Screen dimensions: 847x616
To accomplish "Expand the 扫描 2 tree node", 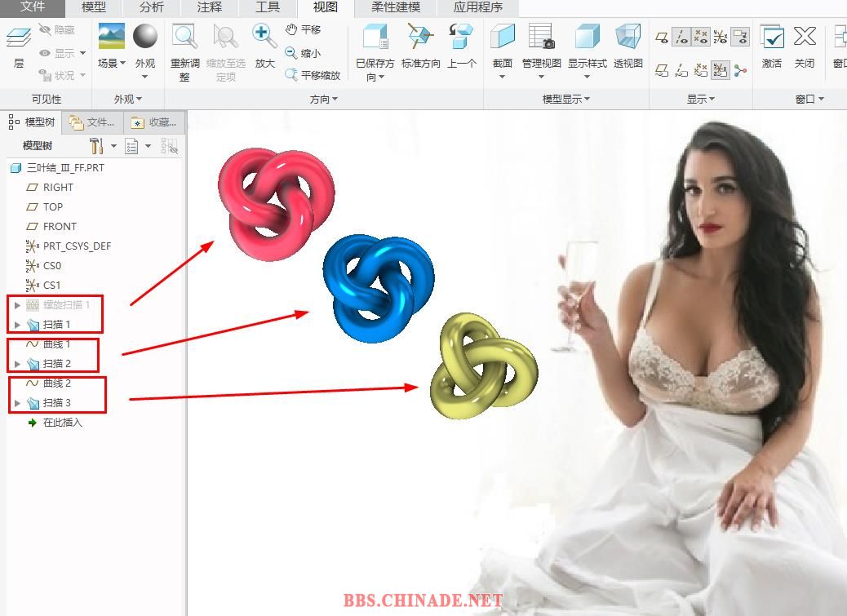I will [x=17, y=364].
